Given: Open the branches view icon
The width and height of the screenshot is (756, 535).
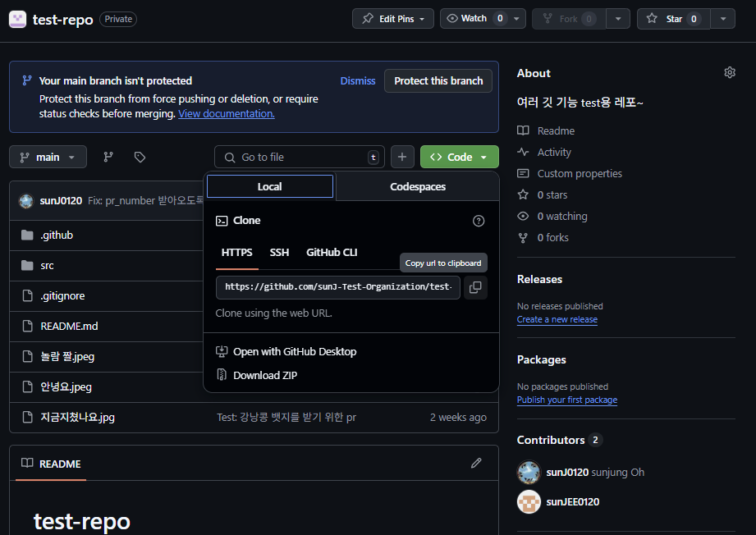Looking at the screenshot, I should click(108, 157).
